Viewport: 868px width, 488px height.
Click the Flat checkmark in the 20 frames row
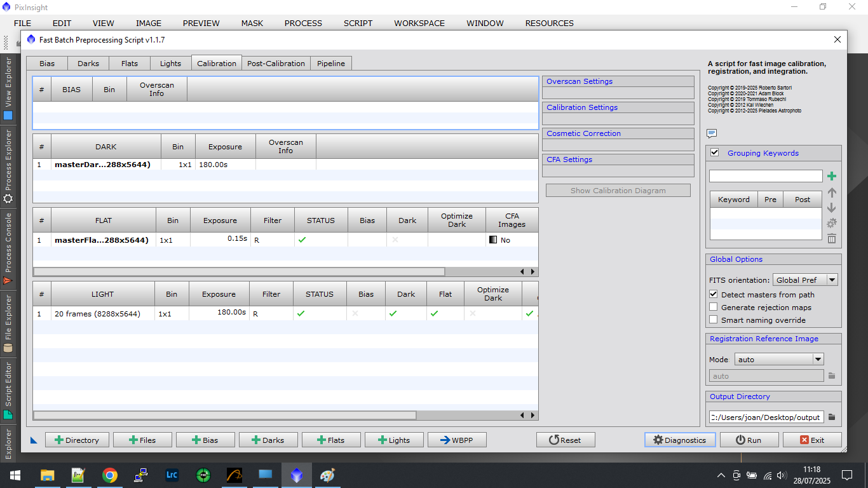click(435, 313)
